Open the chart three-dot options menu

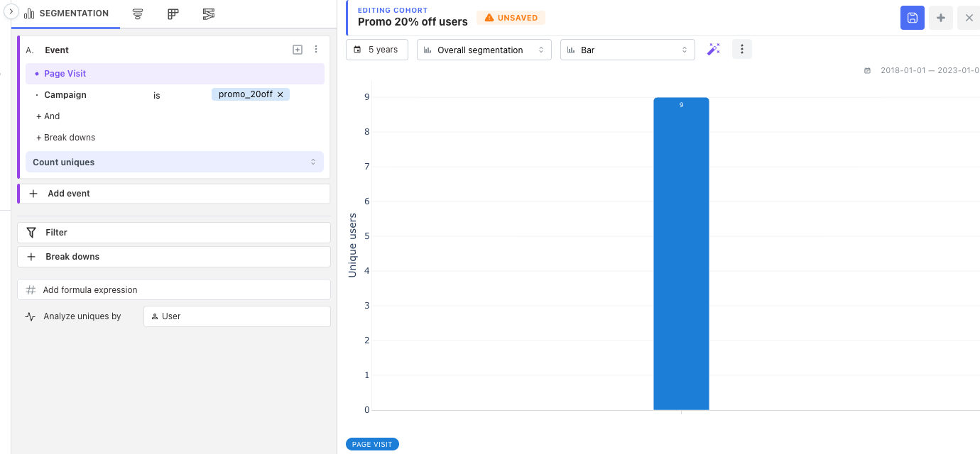point(742,49)
